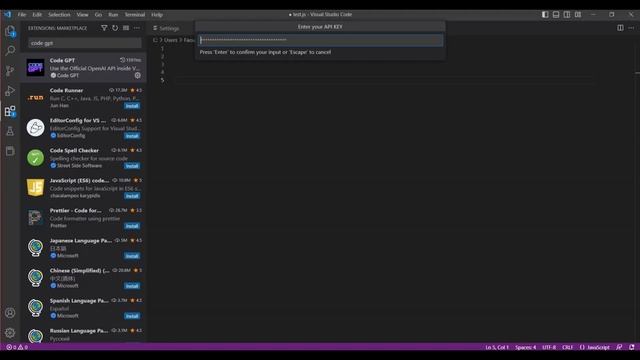Open the Run menu
The width and height of the screenshot is (640, 360).
click(113, 14)
